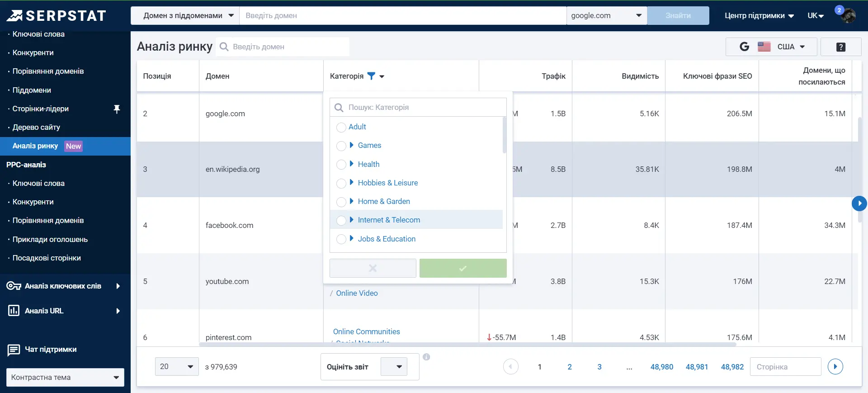Click the category list scrollbar
Viewport: 868px width, 393px height.
[x=505, y=135]
